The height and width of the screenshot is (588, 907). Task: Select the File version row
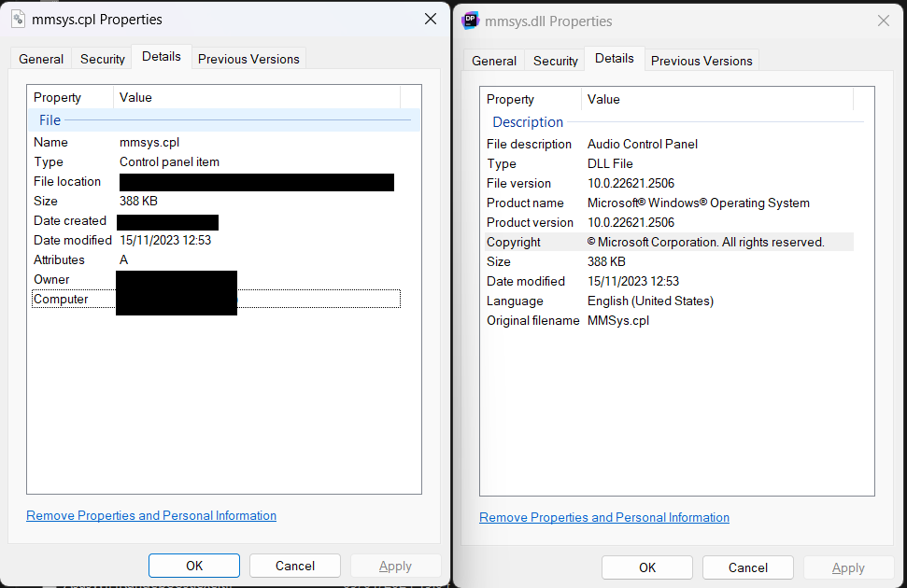(x=669, y=183)
